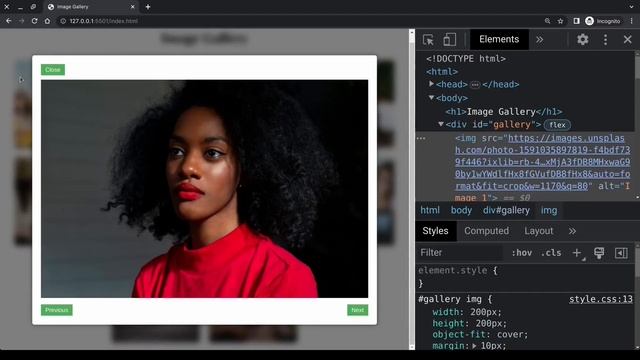Click the page vertical scrollbar down arrow
640x360 pixels.
(412, 347)
